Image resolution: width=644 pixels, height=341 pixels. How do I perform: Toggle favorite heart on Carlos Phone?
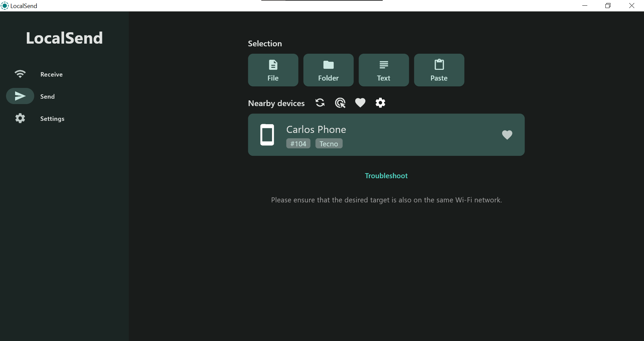[507, 135]
